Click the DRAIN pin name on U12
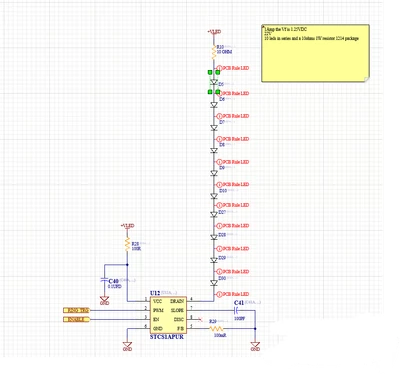400x374 pixels. coord(177,301)
